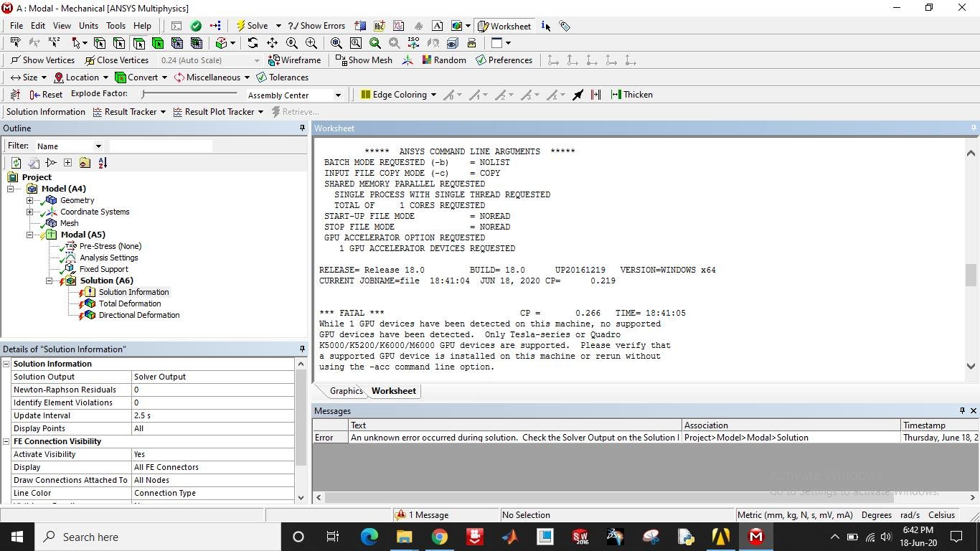Select Mesh in the outline tree
The height and width of the screenshot is (551, 980).
coord(69,223)
